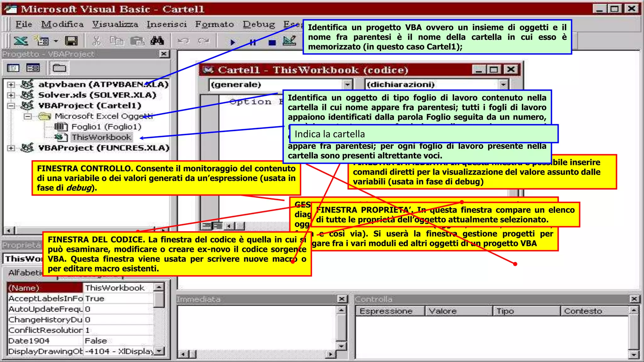
Task: Toggle Design Mode toolbar icon
Action: pyautogui.click(x=289, y=41)
